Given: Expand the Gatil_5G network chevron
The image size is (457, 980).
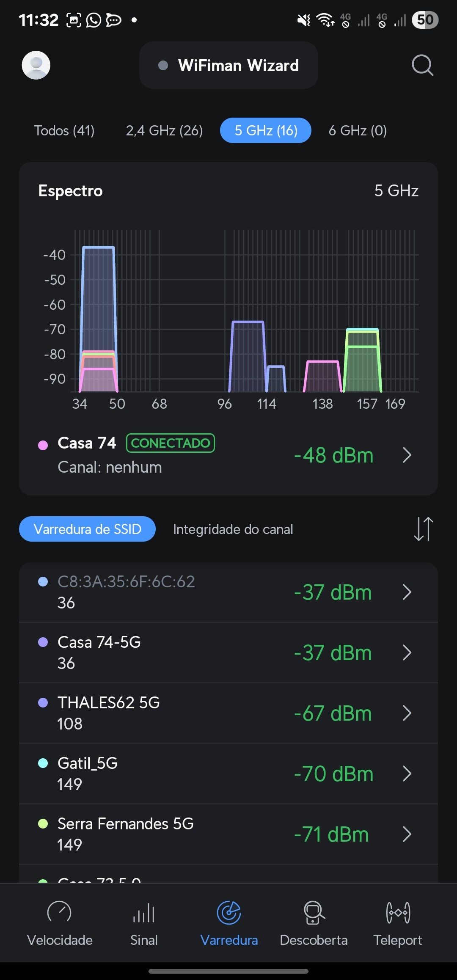Looking at the screenshot, I should (407, 774).
